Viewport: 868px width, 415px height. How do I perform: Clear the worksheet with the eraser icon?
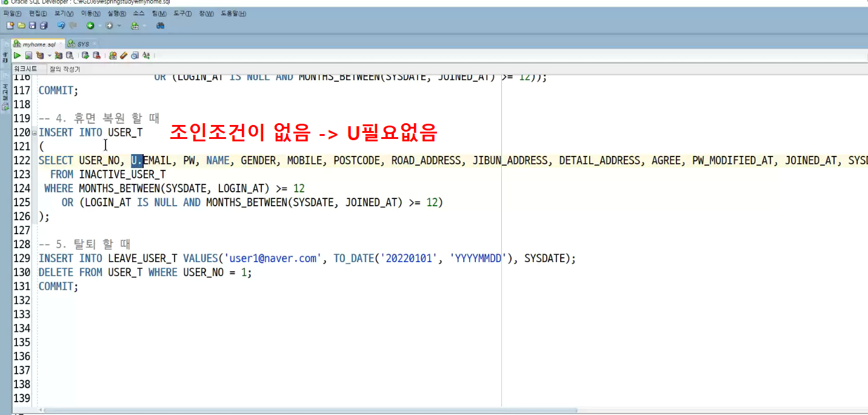tap(124, 55)
